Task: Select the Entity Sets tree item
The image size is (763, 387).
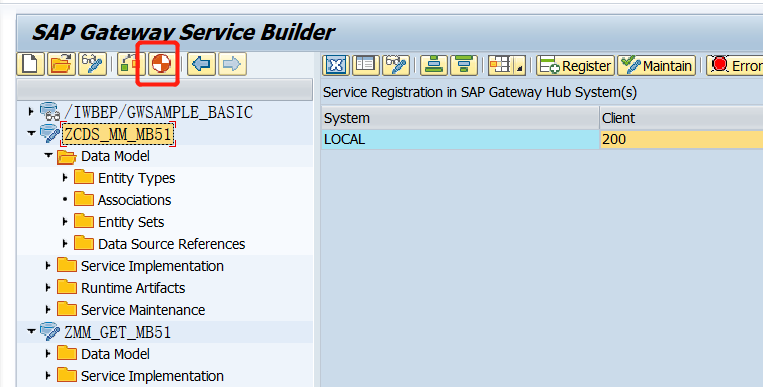Action: [x=131, y=222]
